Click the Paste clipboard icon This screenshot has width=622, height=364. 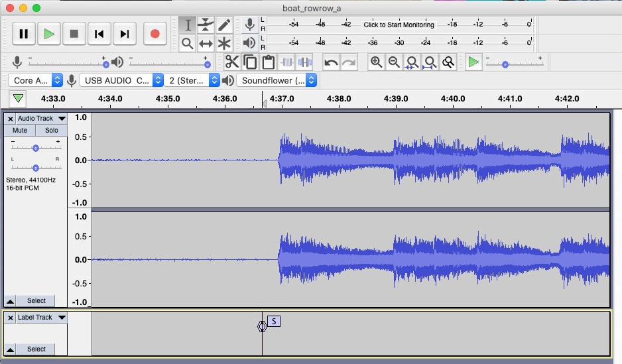[x=269, y=62]
